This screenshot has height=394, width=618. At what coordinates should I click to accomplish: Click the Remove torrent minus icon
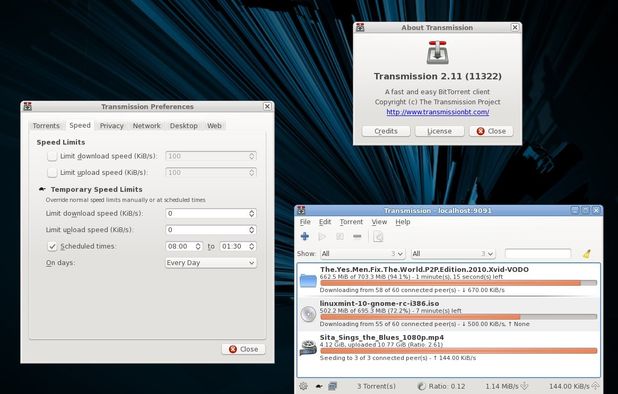tap(357, 236)
